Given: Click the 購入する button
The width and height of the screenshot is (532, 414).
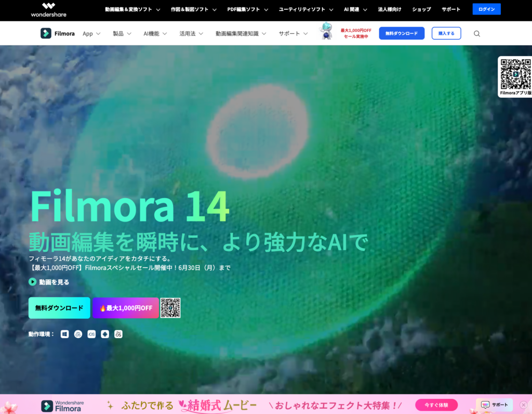Looking at the screenshot, I should click(446, 33).
